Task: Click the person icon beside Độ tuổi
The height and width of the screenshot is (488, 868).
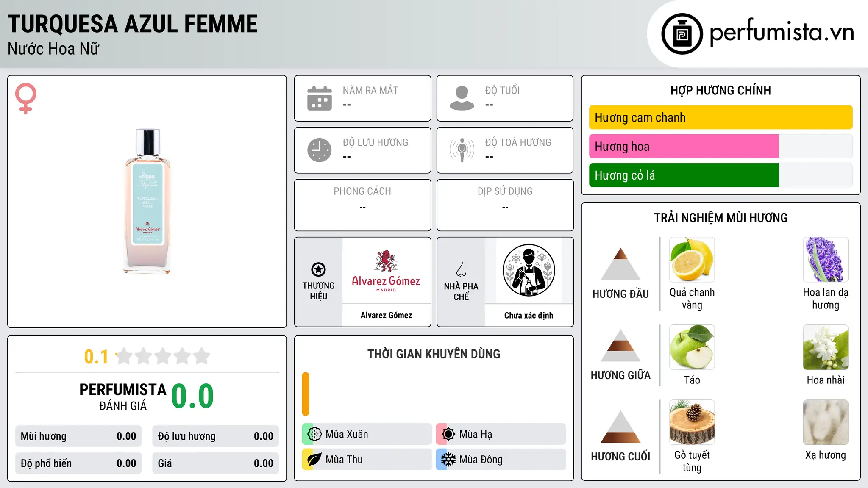Action: pos(462,98)
